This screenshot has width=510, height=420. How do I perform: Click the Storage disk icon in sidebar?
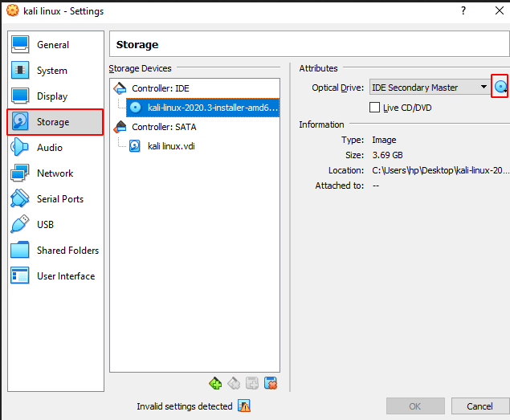tap(20, 121)
